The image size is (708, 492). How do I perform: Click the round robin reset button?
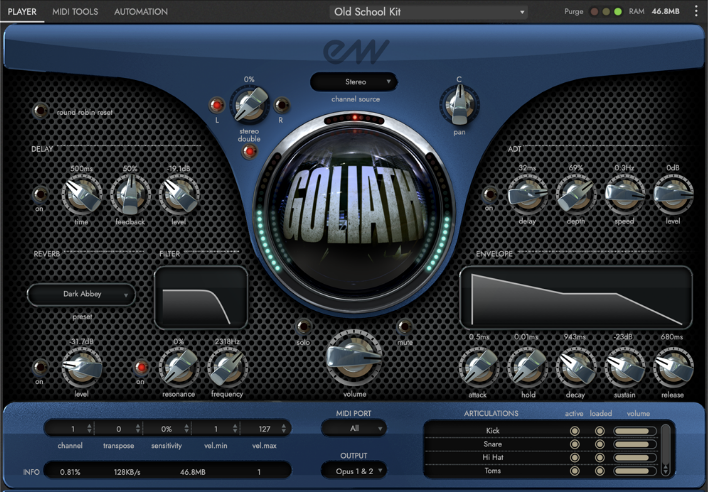(x=41, y=111)
